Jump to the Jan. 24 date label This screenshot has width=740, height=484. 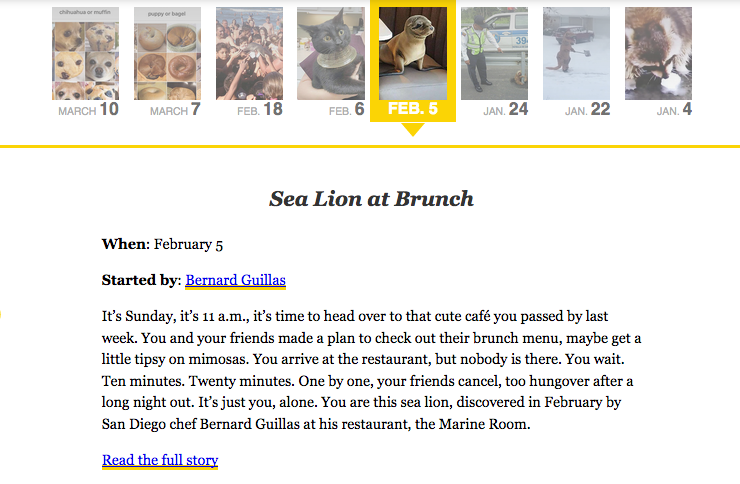pyautogui.click(x=505, y=110)
